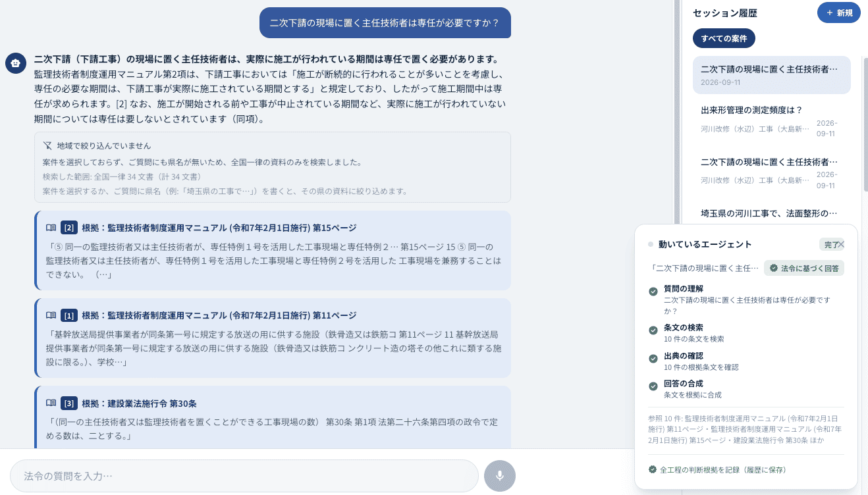Select the すべての案件 filter chip

[x=724, y=38]
